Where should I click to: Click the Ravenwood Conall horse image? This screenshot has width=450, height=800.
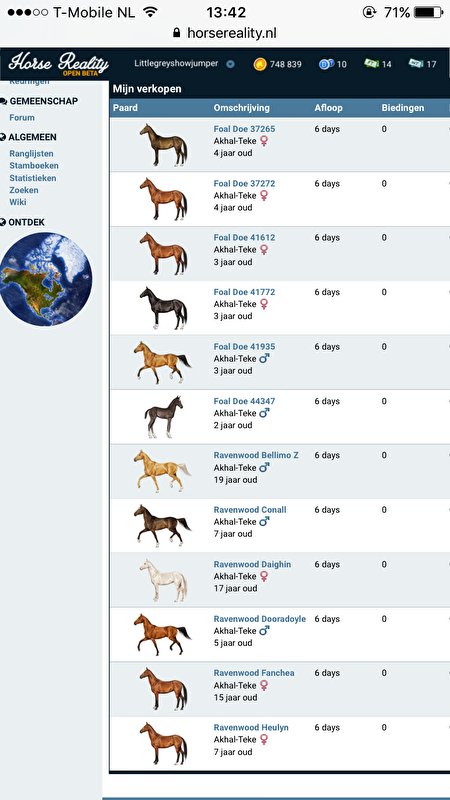point(162,526)
